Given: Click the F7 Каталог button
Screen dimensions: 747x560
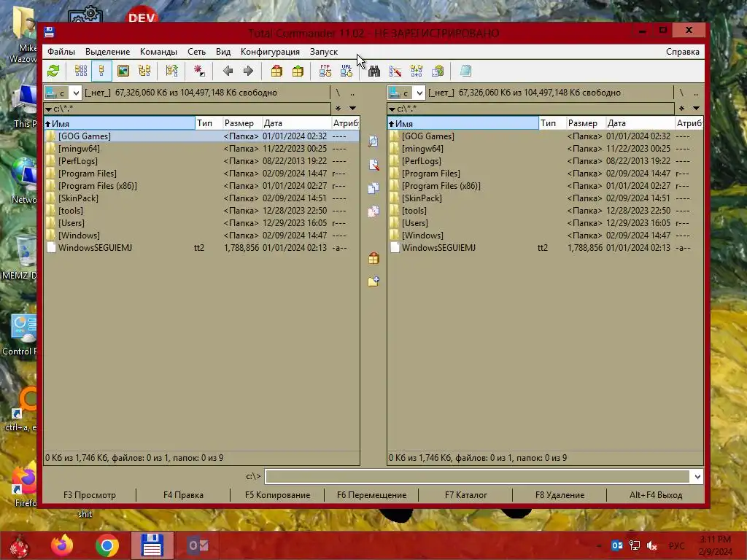Looking at the screenshot, I should (x=465, y=495).
